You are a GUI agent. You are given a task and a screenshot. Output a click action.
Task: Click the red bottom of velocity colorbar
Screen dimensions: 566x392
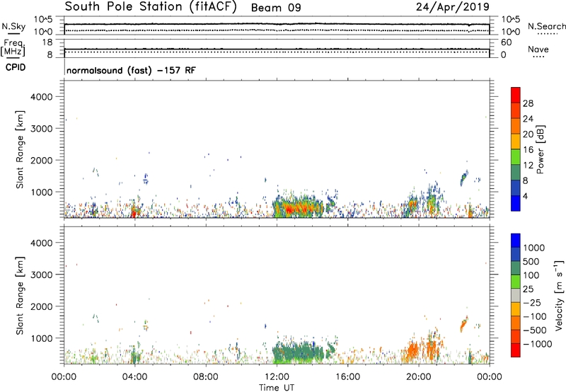coord(516,350)
